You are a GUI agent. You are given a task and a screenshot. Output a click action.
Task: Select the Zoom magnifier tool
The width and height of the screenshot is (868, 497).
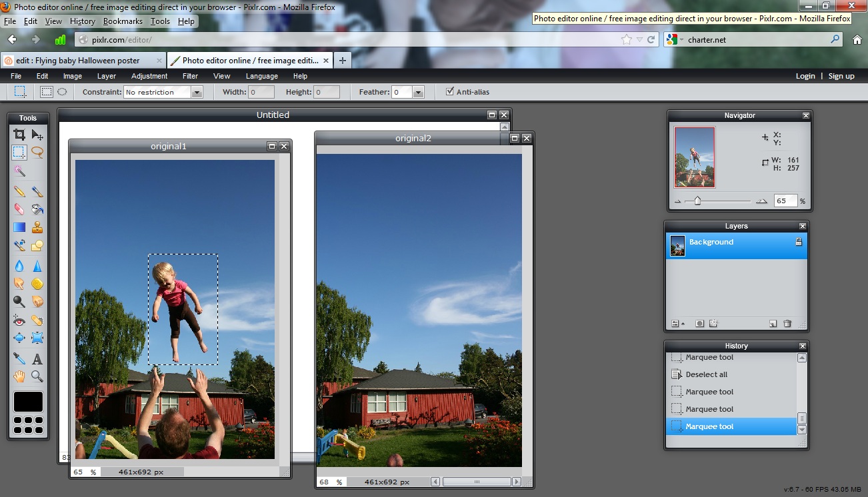coord(37,376)
